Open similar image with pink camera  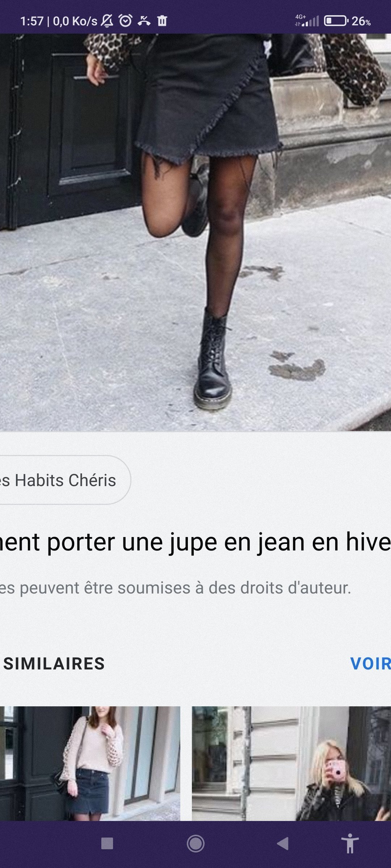(x=291, y=764)
